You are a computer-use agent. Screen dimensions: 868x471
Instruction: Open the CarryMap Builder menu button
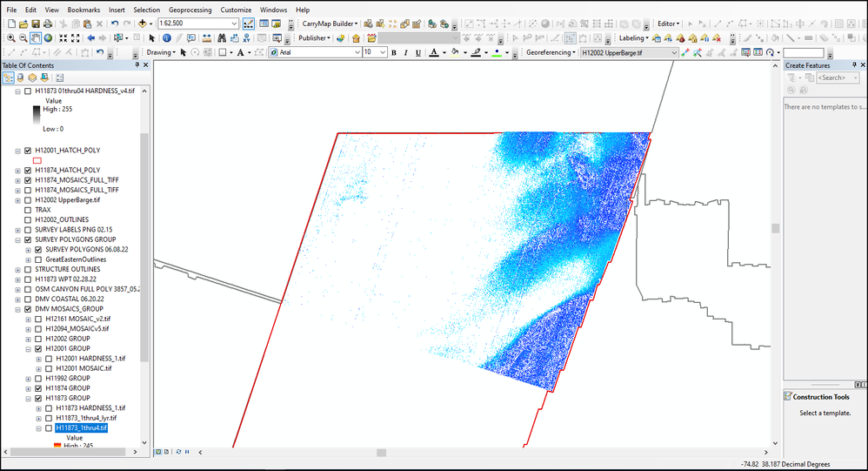click(330, 24)
